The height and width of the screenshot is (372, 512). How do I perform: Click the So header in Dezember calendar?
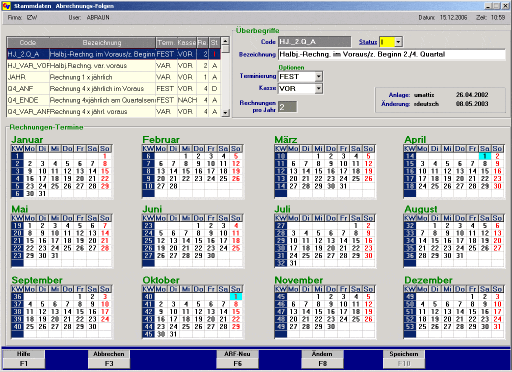click(x=497, y=289)
